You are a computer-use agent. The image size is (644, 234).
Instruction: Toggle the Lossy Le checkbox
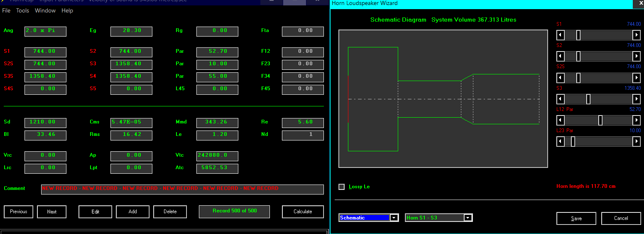pyautogui.click(x=342, y=187)
